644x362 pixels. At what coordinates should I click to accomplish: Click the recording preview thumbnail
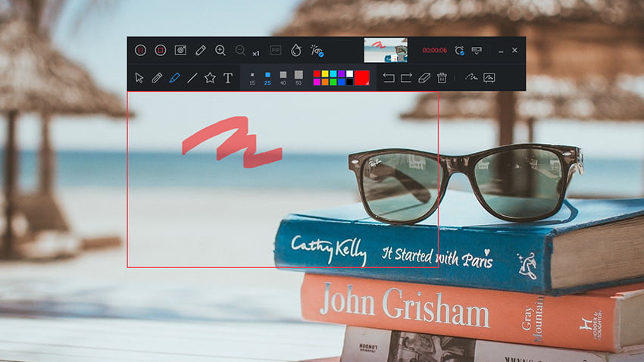click(x=386, y=50)
